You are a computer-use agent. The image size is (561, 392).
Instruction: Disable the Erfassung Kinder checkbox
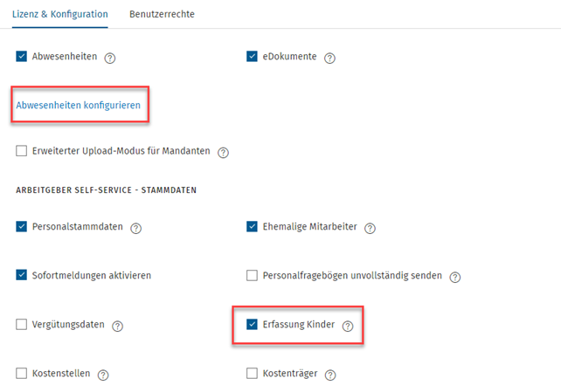pos(252,324)
